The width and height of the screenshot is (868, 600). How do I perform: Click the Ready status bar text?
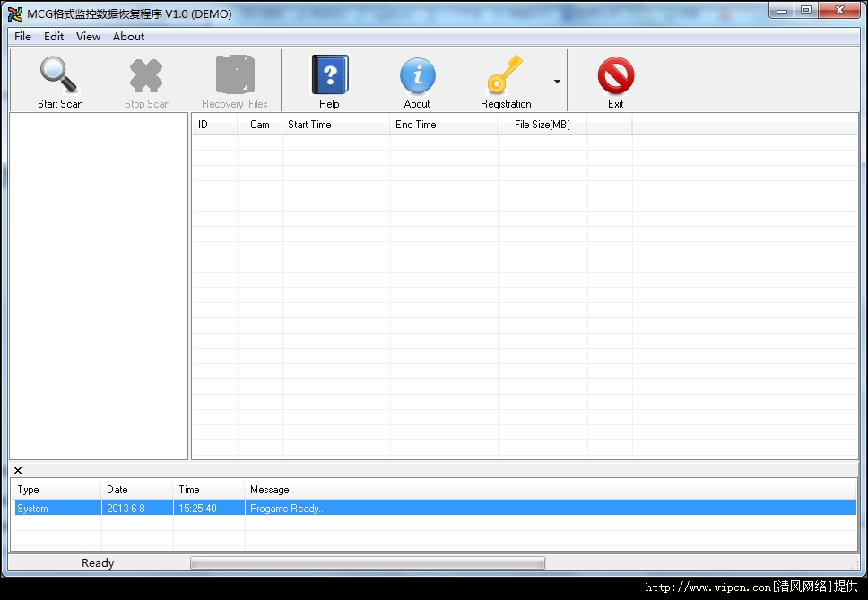point(98,563)
